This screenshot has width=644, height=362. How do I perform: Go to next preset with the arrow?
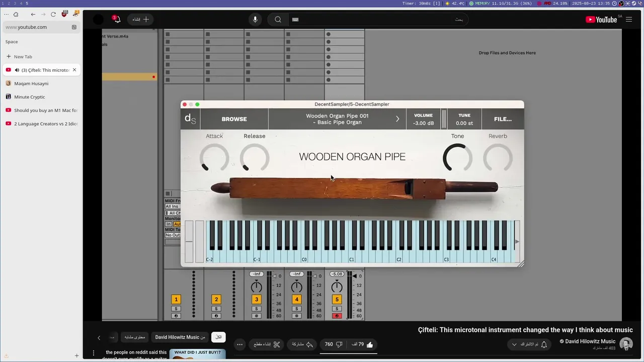(397, 119)
